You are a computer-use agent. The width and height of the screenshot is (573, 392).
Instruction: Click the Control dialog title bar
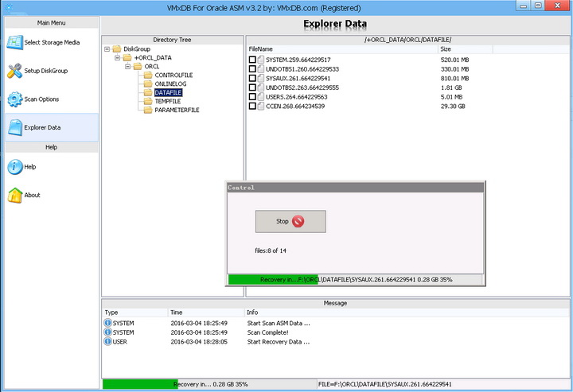[x=355, y=188]
